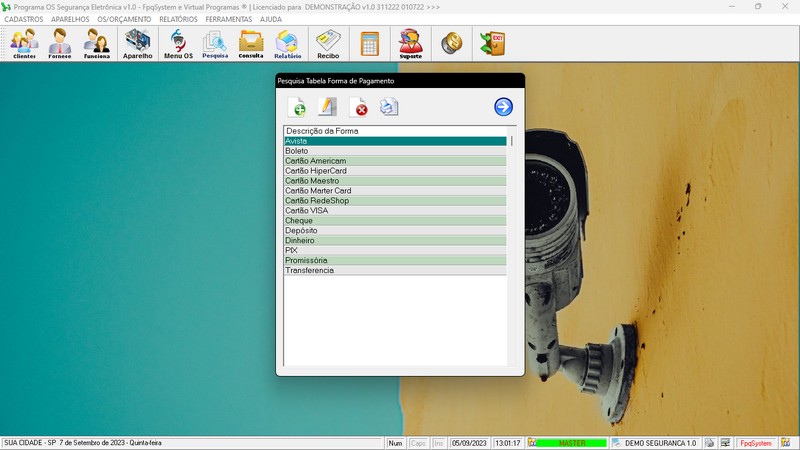This screenshot has width=800, height=450.
Task: Open the Funciona employees icon
Action: point(96,44)
